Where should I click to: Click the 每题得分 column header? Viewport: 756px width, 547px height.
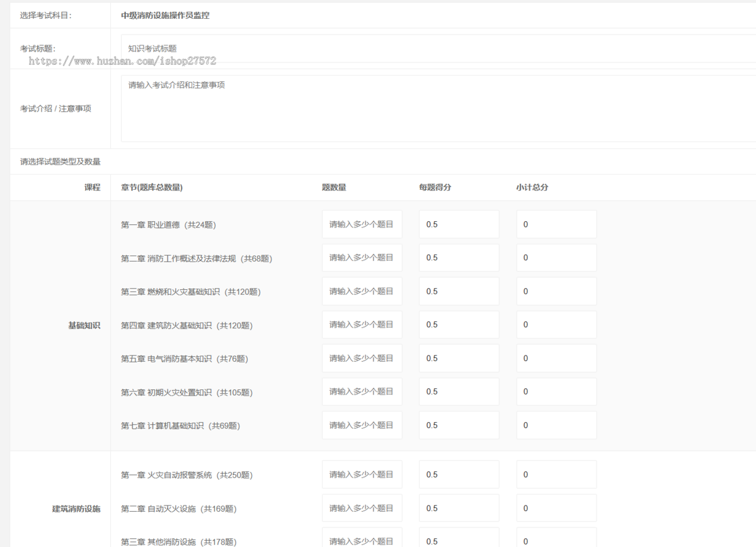[435, 187]
